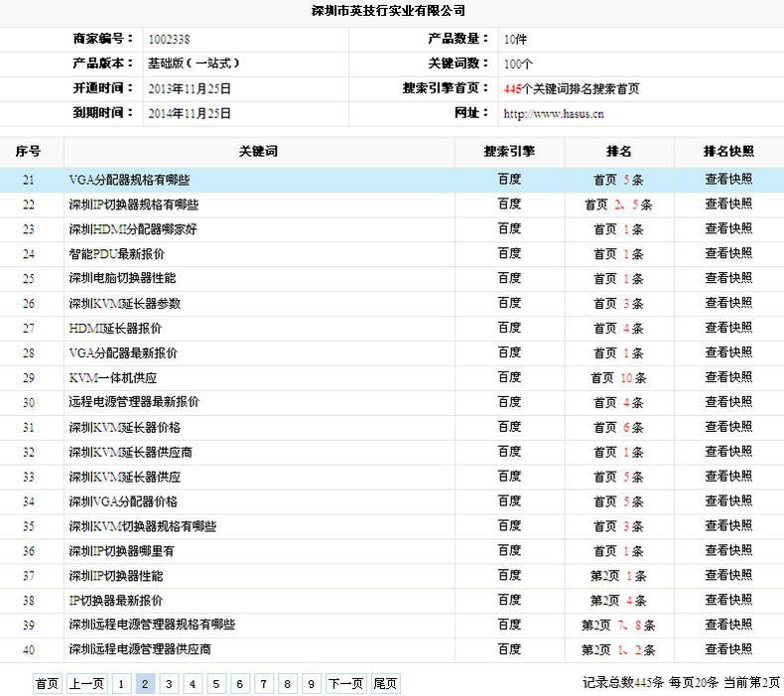
Task: Click 查看快照 for 深圳VGA分配器价格
Action: tap(728, 500)
